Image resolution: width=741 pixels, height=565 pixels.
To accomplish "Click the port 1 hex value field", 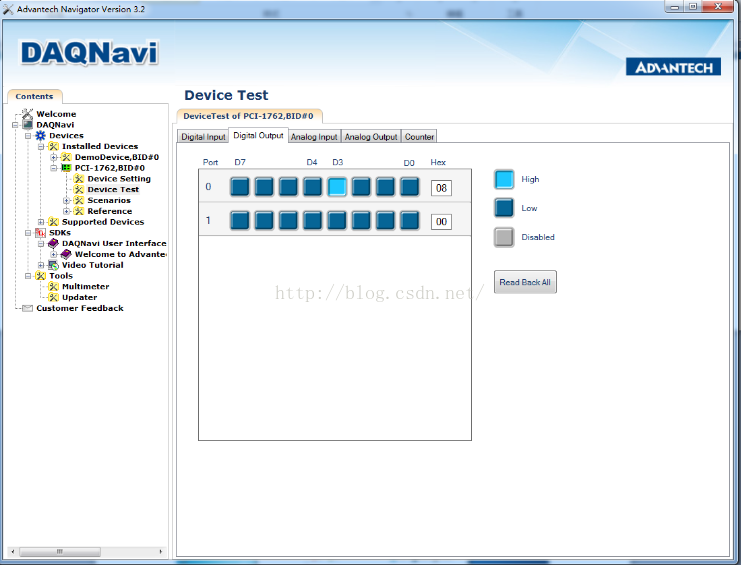I will 441,222.
